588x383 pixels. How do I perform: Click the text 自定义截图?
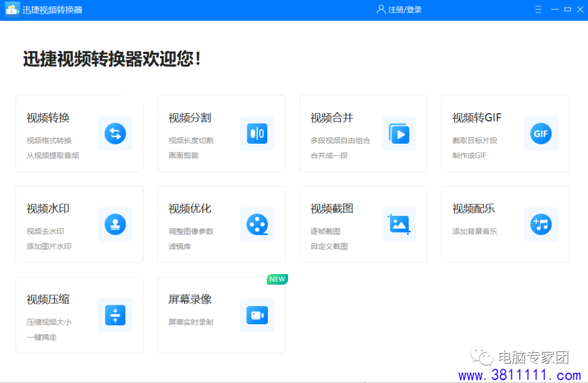tap(329, 246)
